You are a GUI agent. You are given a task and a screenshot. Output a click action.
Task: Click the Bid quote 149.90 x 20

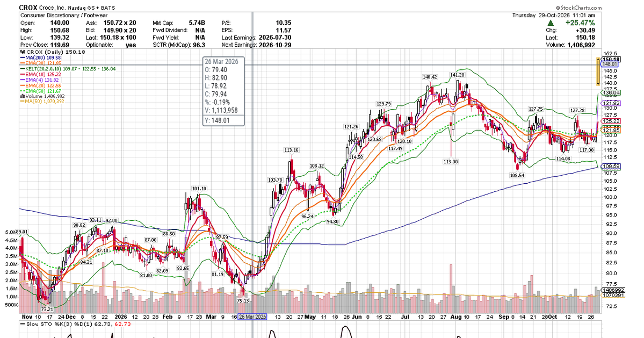coord(120,31)
